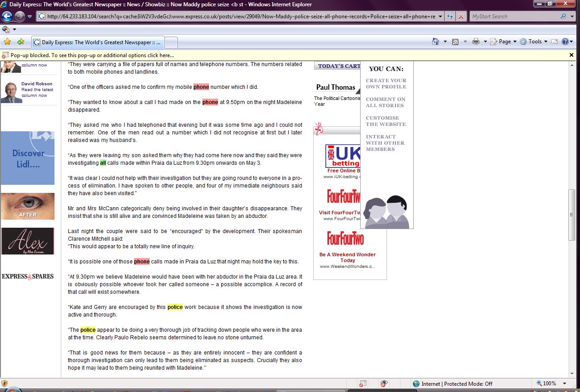Click the vertical page scrollbar thumb
The height and width of the screenshot is (392, 580).
tap(572, 215)
